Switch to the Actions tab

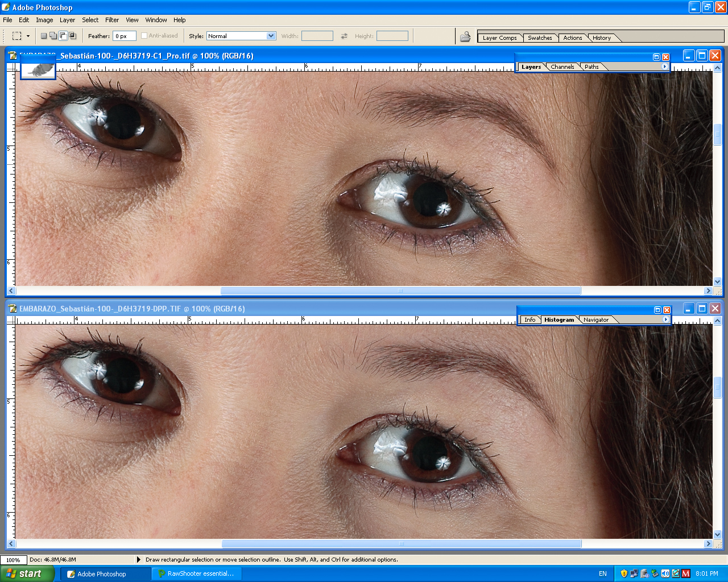pos(573,38)
